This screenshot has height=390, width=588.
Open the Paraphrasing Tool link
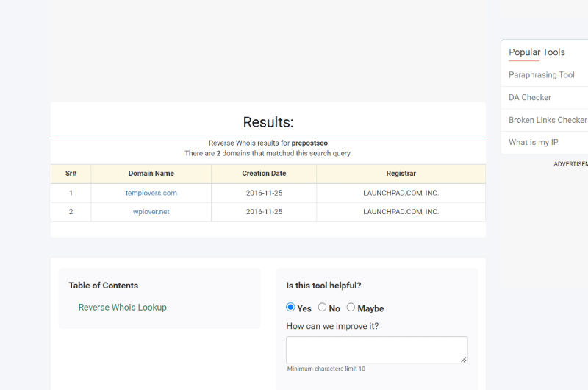point(542,75)
